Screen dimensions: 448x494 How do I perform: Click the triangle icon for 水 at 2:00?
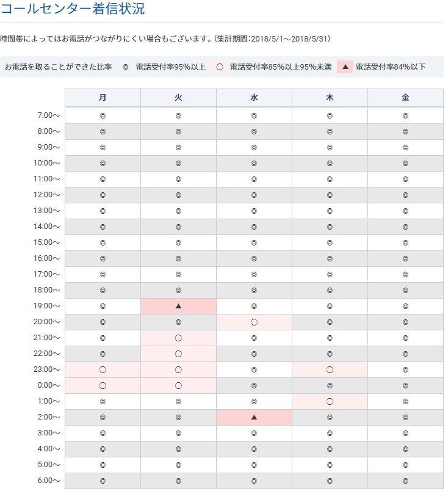254,418
